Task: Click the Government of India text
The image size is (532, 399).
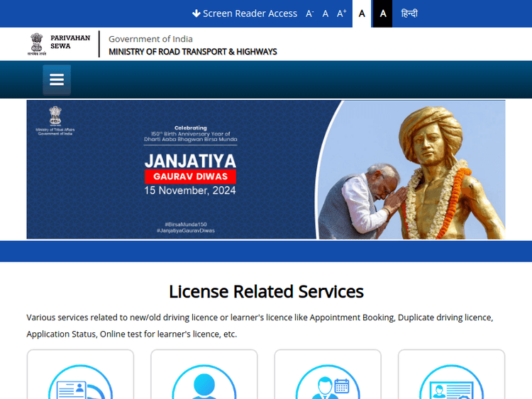Action: pyautogui.click(x=150, y=39)
